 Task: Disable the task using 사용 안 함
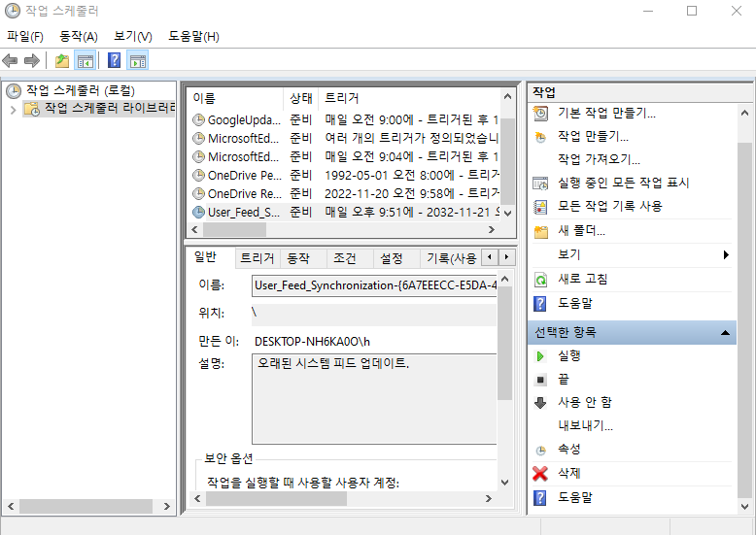(x=584, y=402)
